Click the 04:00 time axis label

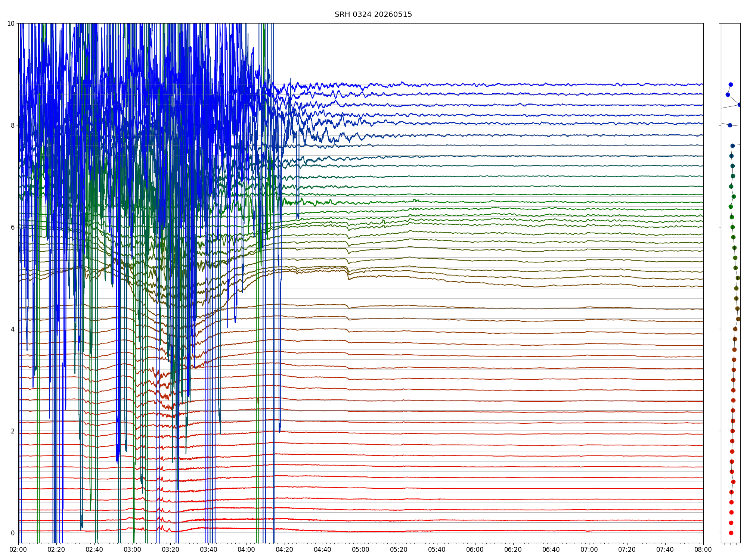[x=247, y=550]
